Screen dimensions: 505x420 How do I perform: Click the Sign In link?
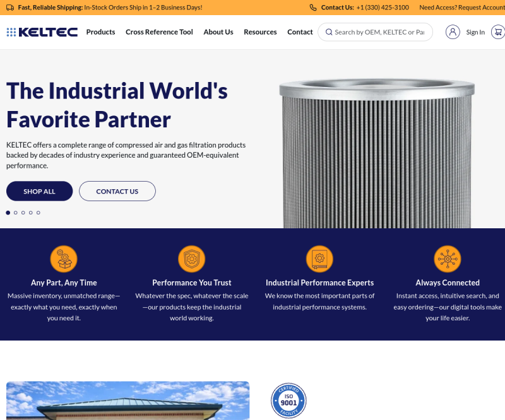[x=475, y=32]
